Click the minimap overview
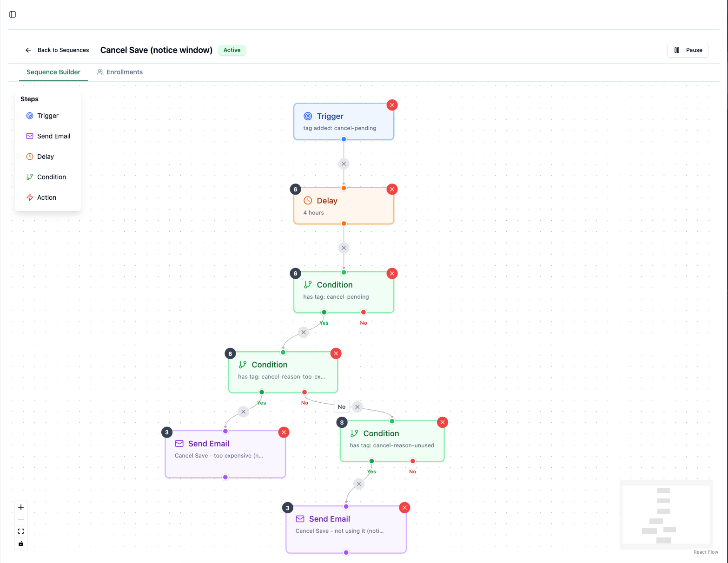Viewport: 728px width, 563px height. [666, 514]
